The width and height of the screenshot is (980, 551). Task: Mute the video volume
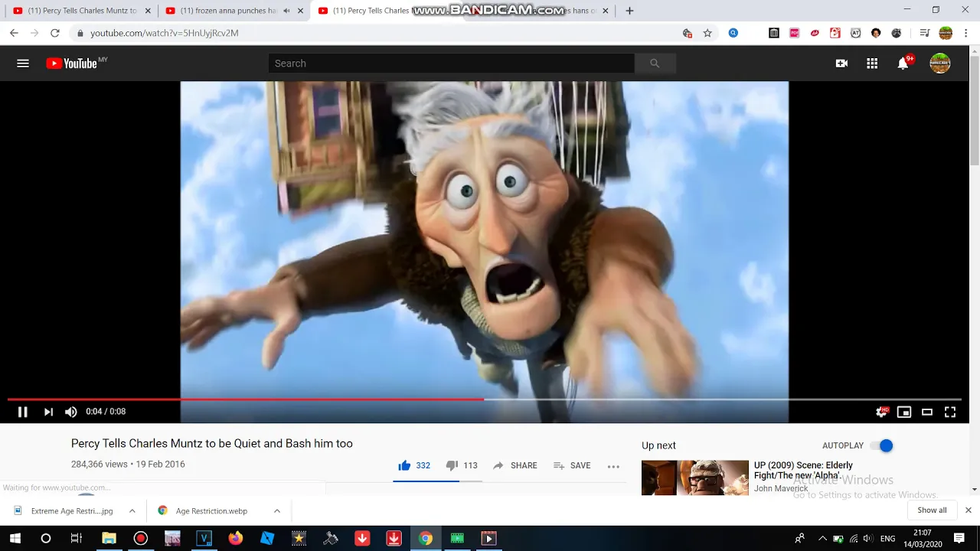(x=71, y=412)
